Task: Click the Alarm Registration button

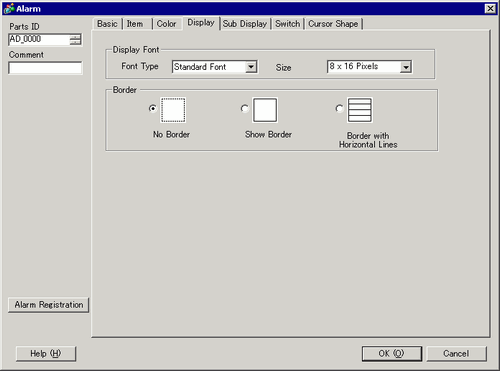Action: tap(49, 305)
